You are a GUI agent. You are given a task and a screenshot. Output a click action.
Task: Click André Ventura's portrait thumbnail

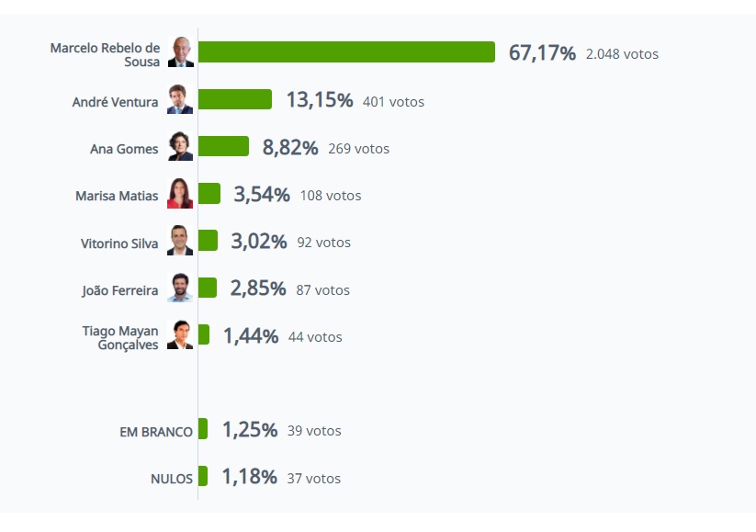(x=180, y=100)
